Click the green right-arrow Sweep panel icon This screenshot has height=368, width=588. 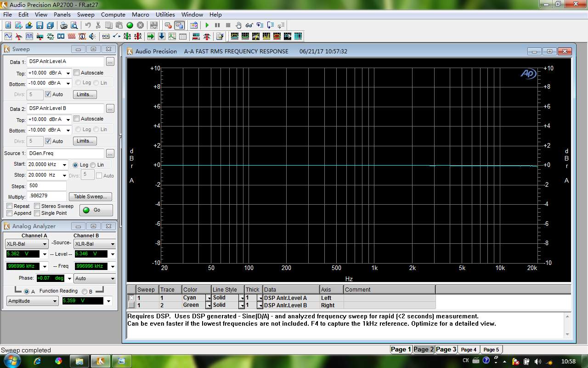151,36
